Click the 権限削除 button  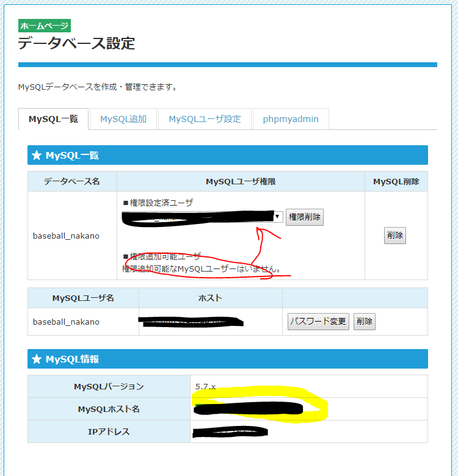[305, 217]
